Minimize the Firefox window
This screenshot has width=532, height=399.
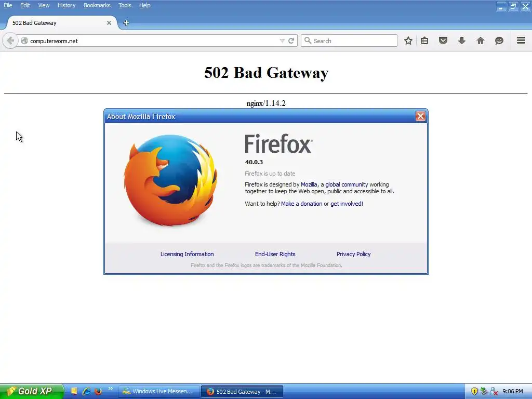point(501,6)
